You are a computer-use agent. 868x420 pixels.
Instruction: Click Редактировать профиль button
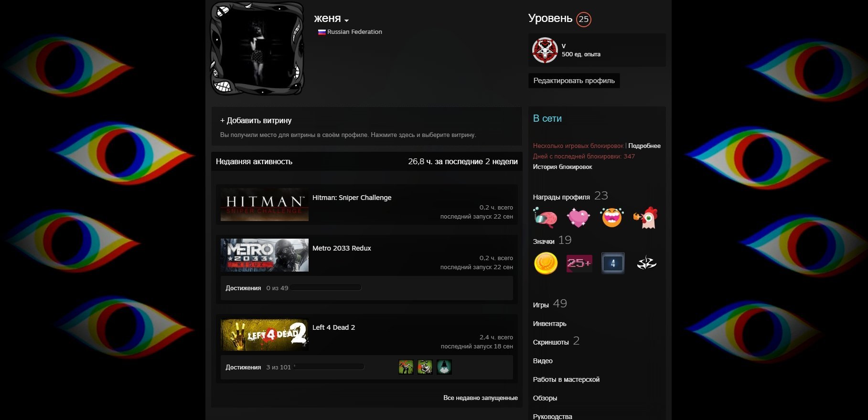click(x=574, y=81)
